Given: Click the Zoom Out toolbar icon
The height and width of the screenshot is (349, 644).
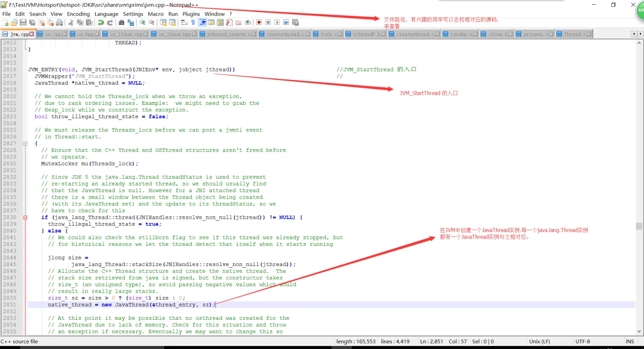Looking at the screenshot, I should 151,22.
